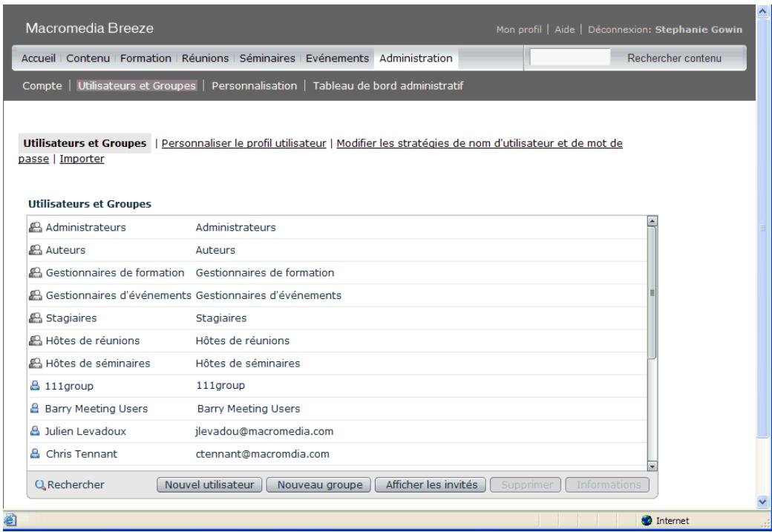Click the group icon beside Hôtes de réunions
This screenshot has height=532, width=772.
point(36,341)
